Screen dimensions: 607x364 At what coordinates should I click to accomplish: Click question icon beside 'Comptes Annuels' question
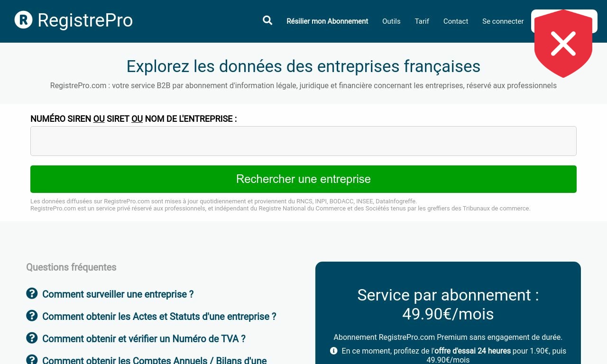click(32, 360)
